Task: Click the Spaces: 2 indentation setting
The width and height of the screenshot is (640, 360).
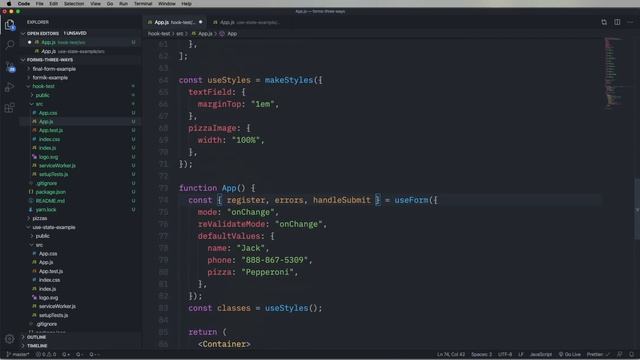Action: pos(481,354)
